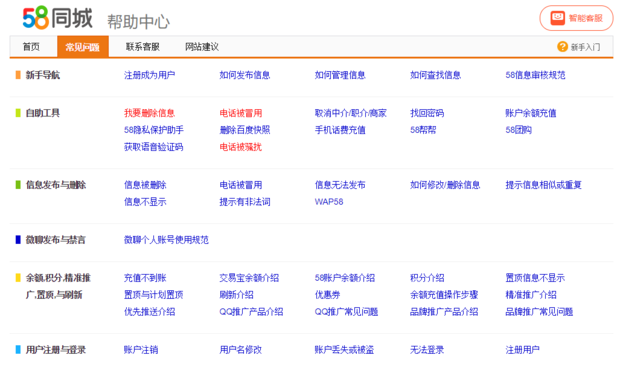This screenshot has height=367, width=620.
Task: Open the 优惠券 link
Action: [x=327, y=295]
